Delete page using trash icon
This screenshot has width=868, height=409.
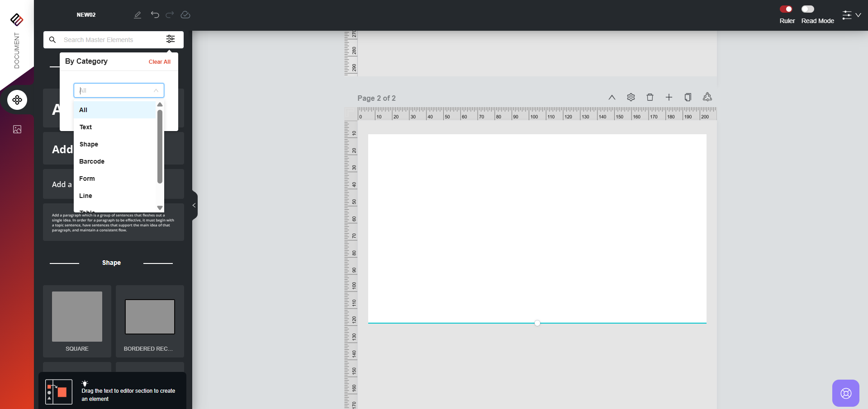coord(650,97)
